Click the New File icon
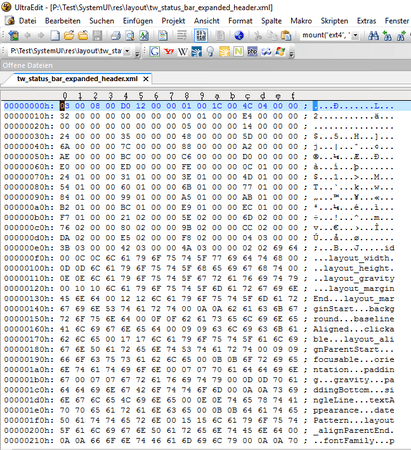The height and width of the screenshot is (450, 411). coord(55,35)
